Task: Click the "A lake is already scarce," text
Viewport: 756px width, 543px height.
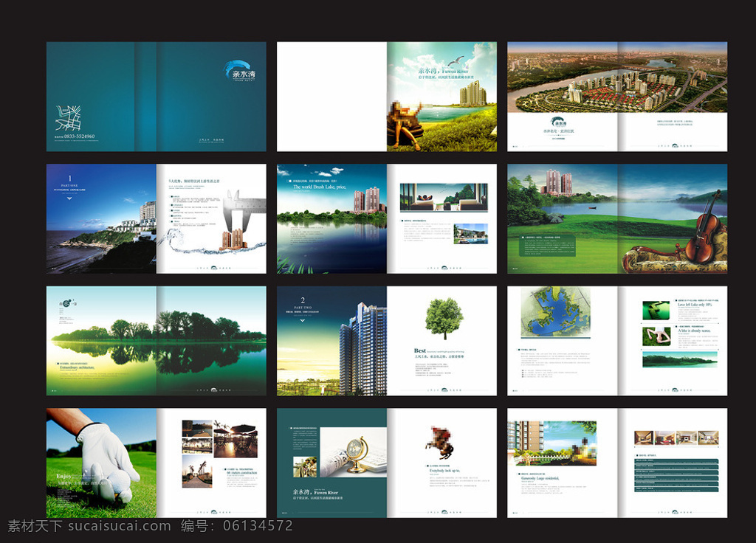Action: click(x=694, y=331)
